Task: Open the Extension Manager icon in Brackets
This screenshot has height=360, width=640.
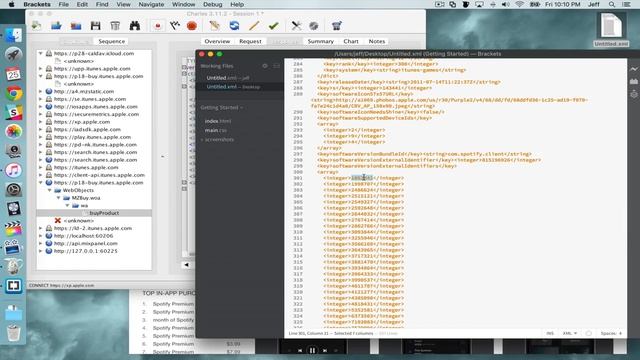Action: [x=633, y=82]
